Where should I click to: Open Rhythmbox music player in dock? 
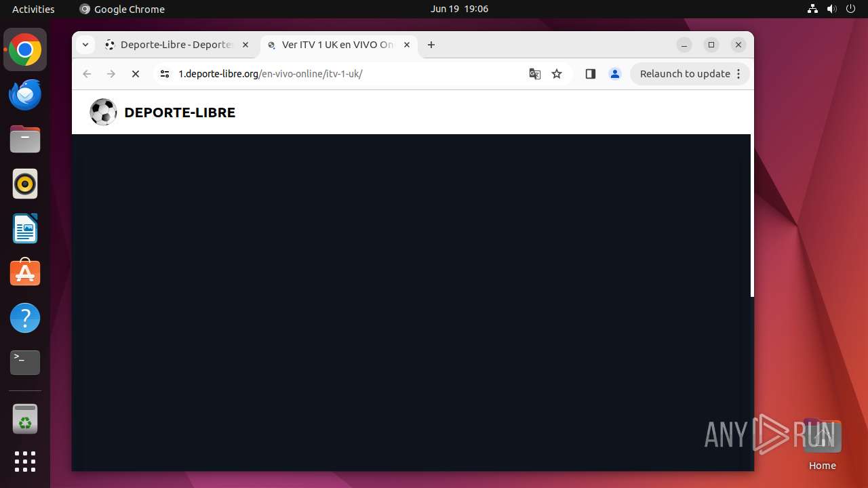[x=25, y=184]
